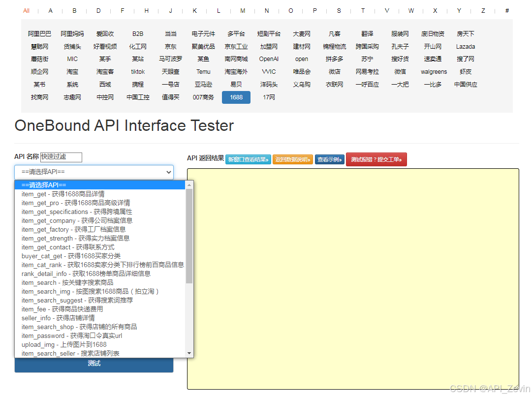Select item_get_company option

100,221
